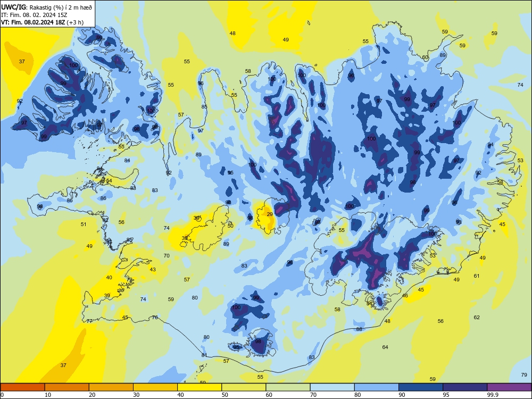Viewport: 532px width, 399px height.
Task: Select the pale yellow 50–60 legend swatch
Action: pos(244,387)
